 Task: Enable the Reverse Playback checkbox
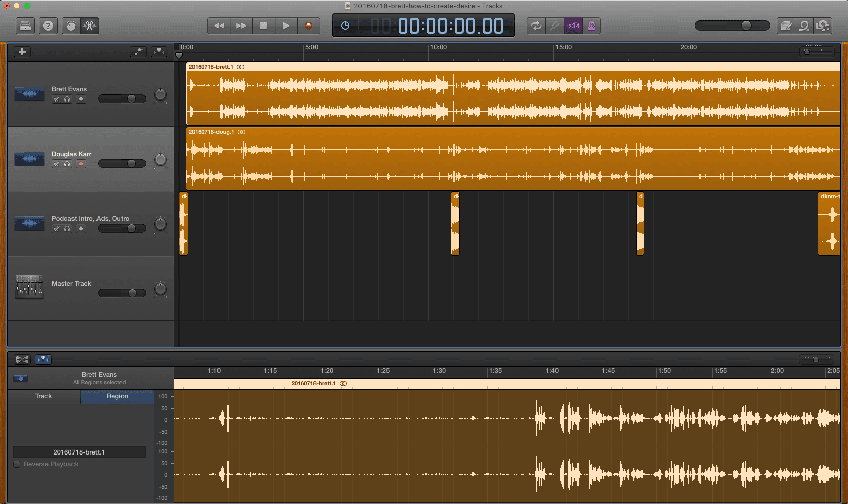17,464
